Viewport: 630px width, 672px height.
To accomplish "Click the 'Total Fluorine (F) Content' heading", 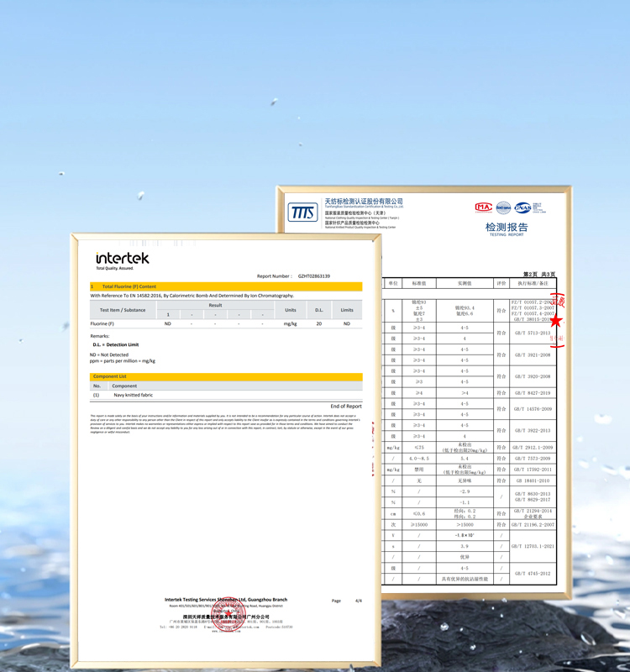I will point(129,286).
